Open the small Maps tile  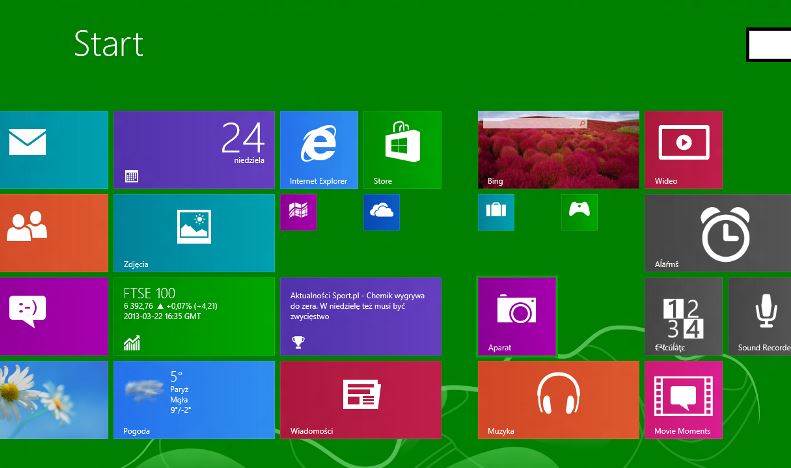pyautogui.click(x=298, y=212)
